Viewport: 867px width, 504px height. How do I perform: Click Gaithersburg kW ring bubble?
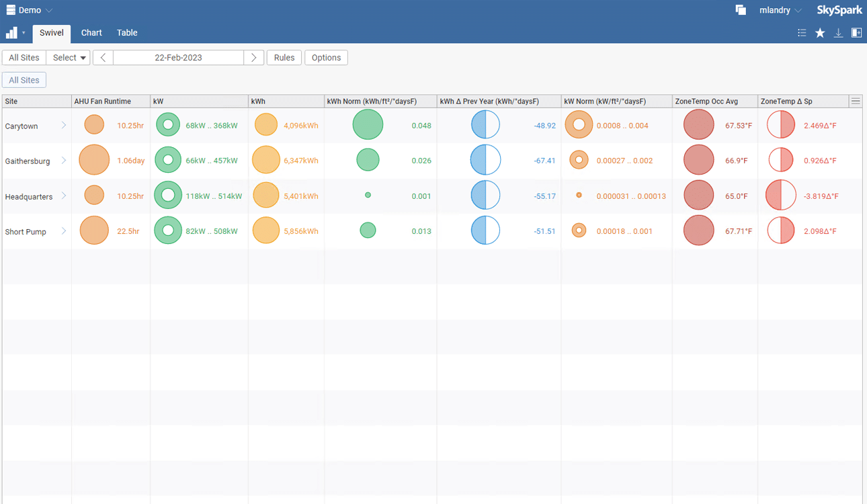[x=168, y=161]
